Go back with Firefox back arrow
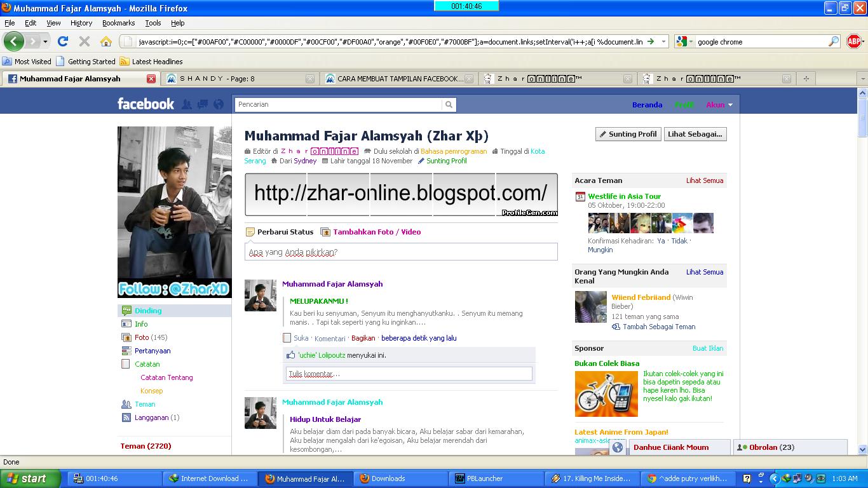Viewport: 868px width, 488px height. coord(14,41)
